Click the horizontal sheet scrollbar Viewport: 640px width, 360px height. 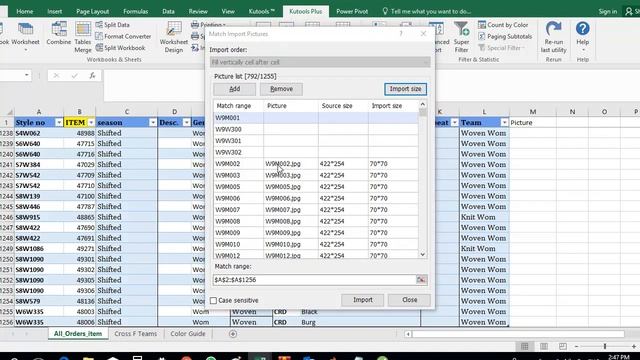coord(518,334)
